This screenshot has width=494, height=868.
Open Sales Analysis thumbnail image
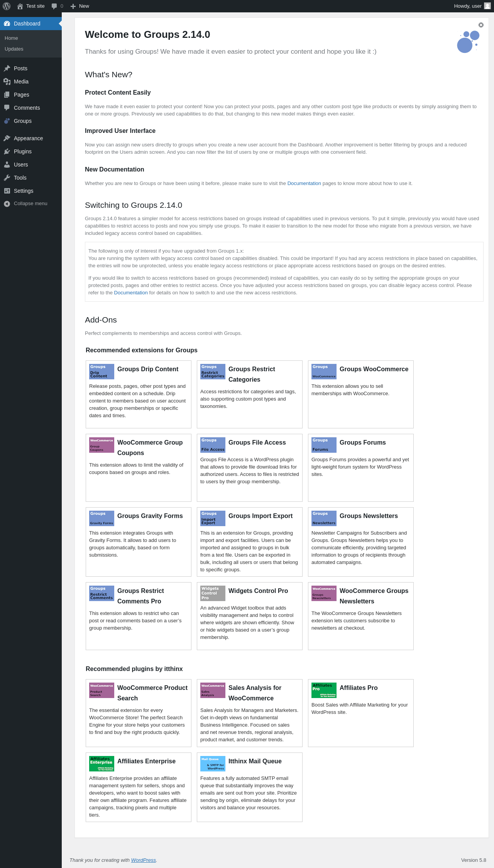213,690
